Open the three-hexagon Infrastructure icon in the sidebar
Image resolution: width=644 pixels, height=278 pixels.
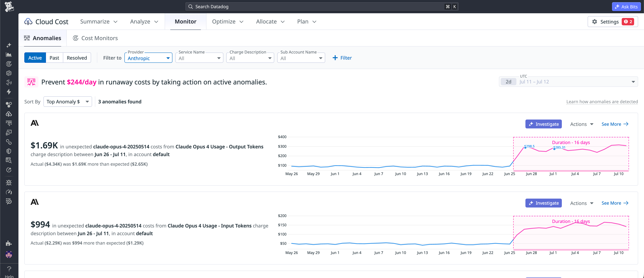click(x=9, y=105)
